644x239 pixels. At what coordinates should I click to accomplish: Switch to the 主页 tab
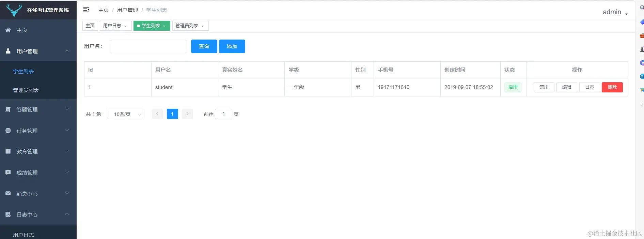point(90,26)
